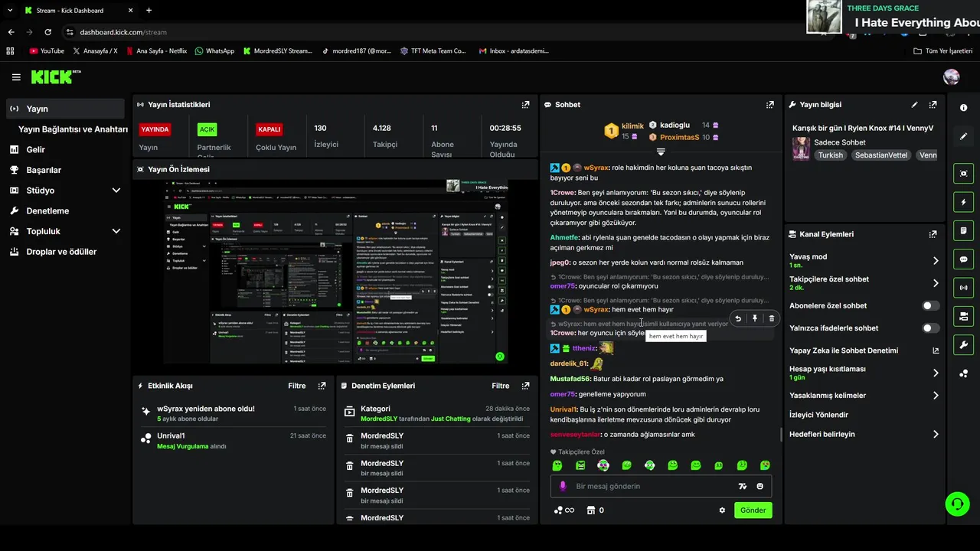Click the channel points infinity icon below chat
Image resolution: width=980 pixels, height=551 pixels.
564,510
